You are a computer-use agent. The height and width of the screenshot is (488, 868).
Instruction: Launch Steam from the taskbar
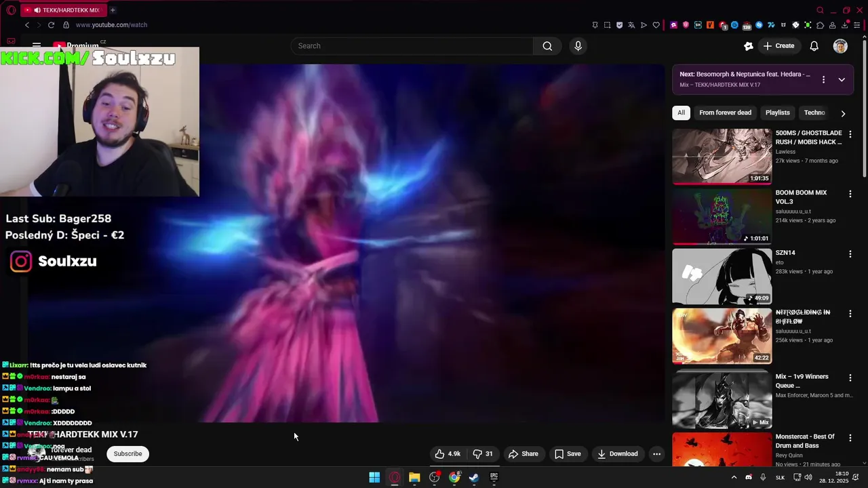tap(474, 477)
